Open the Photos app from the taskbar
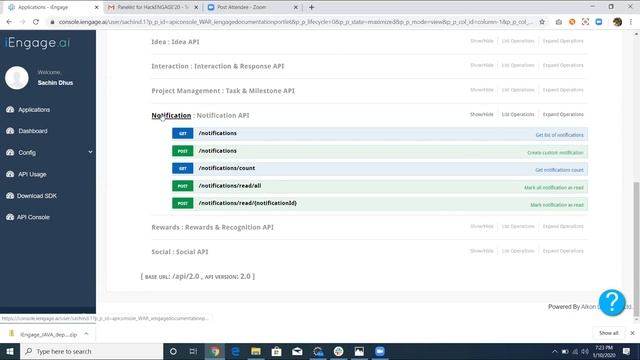This screenshot has height=360, width=640. (359, 351)
